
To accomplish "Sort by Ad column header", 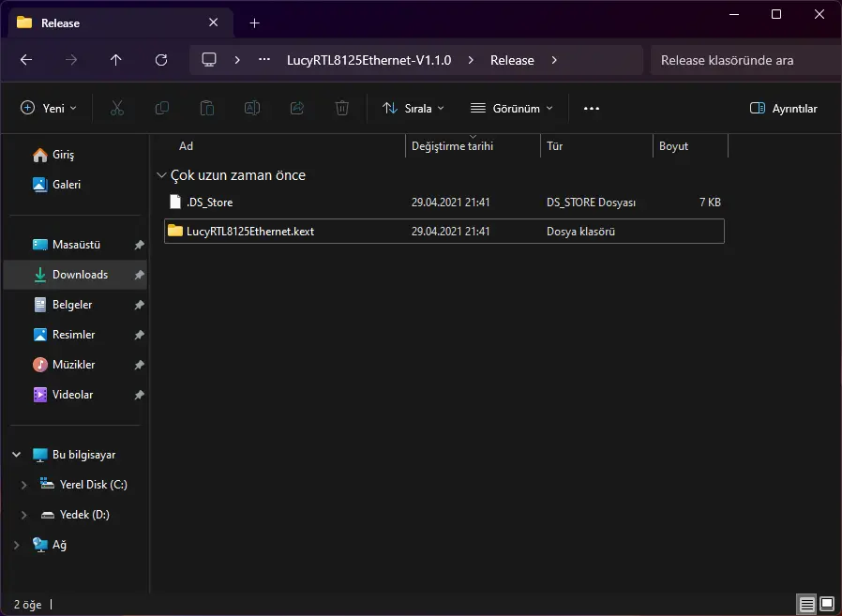I will click(x=285, y=146).
